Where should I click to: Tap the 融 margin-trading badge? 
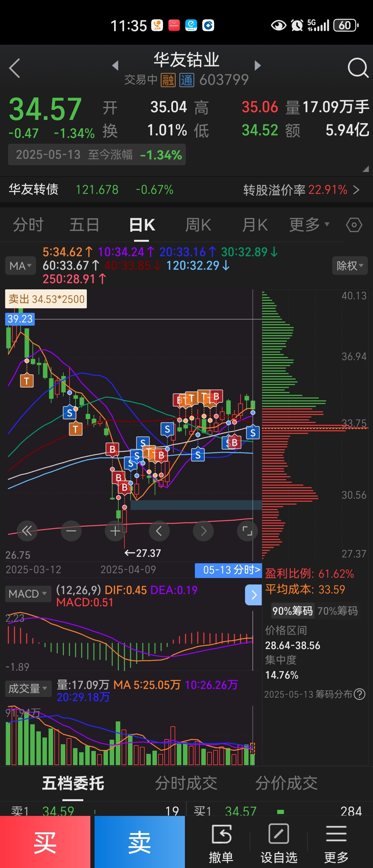tap(168, 80)
